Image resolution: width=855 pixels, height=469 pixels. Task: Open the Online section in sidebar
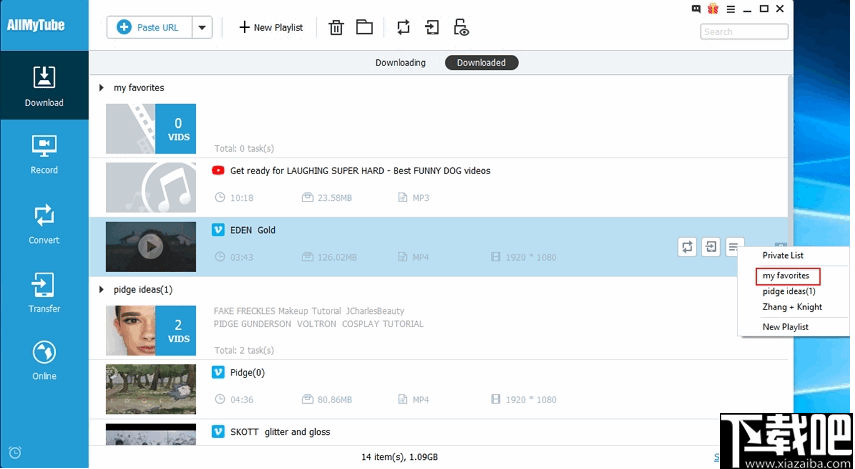pyautogui.click(x=44, y=360)
